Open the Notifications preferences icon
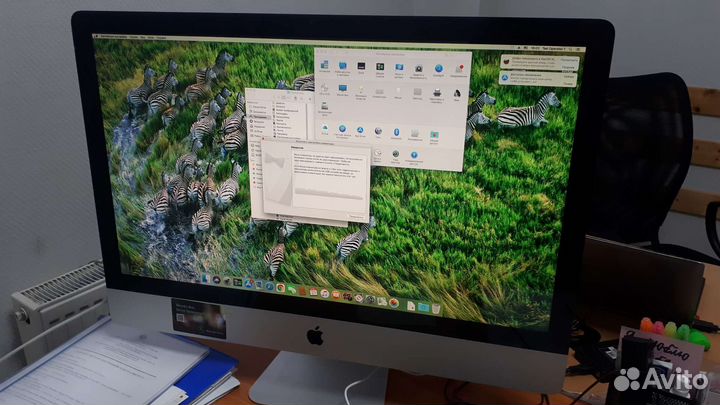The image size is (720, 405). pos(460,68)
